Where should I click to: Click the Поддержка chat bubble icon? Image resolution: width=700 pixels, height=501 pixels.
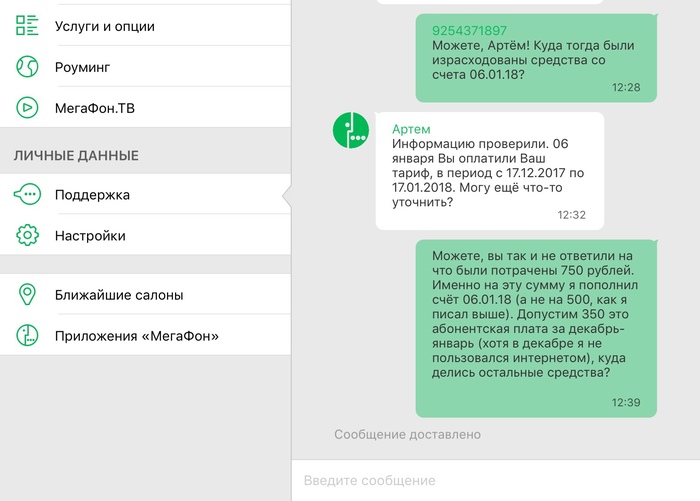coord(27,195)
